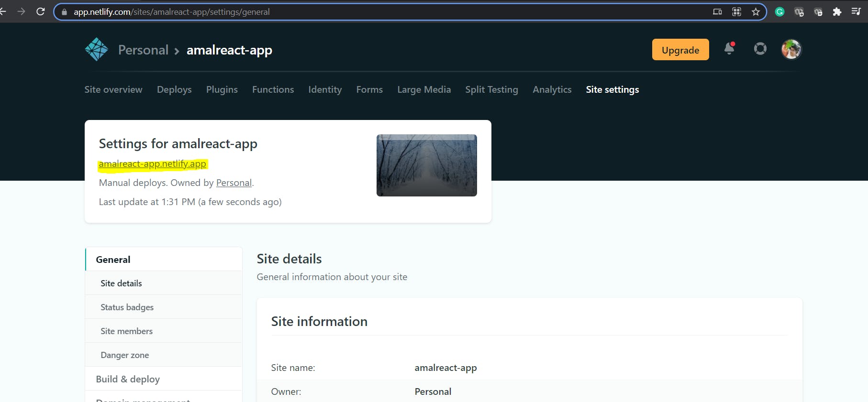
Task: Select the Site settings tab
Action: pos(612,89)
